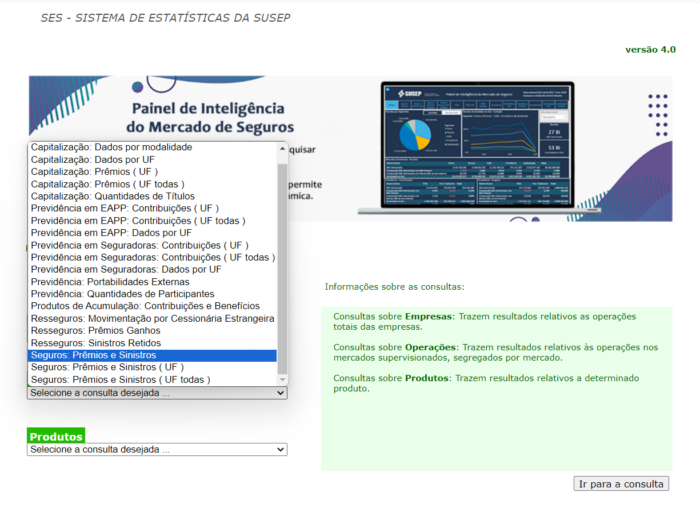Click the list scrollbar up arrow
Screen dimensions: 700x508
[282, 148]
